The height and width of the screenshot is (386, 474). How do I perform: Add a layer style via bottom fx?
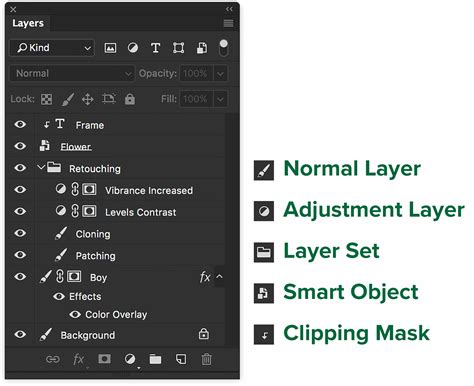[x=79, y=360]
